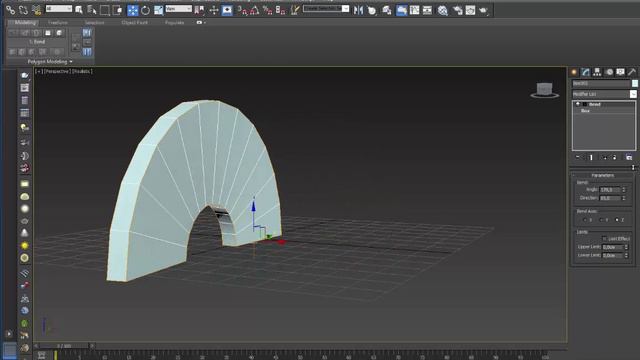Click the ViewCube in the viewport
The height and width of the screenshot is (360, 640).
[x=544, y=90]
